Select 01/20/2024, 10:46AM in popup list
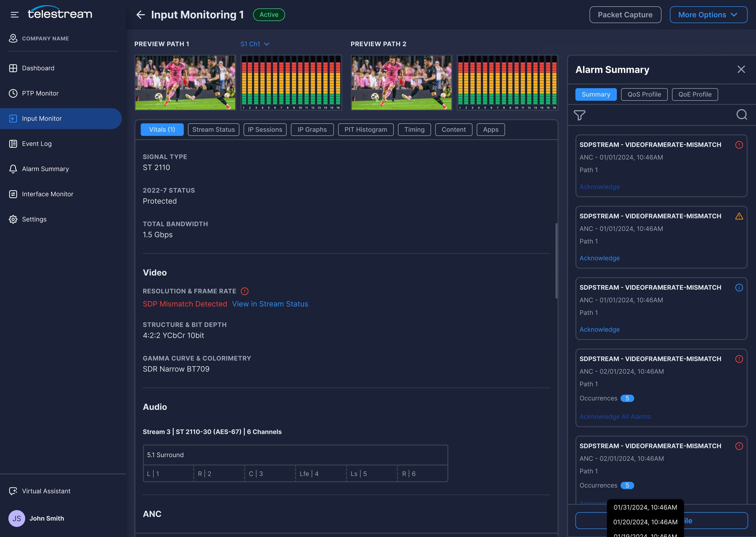This screenshot has height=537, width=756. [x=645, y=522]
